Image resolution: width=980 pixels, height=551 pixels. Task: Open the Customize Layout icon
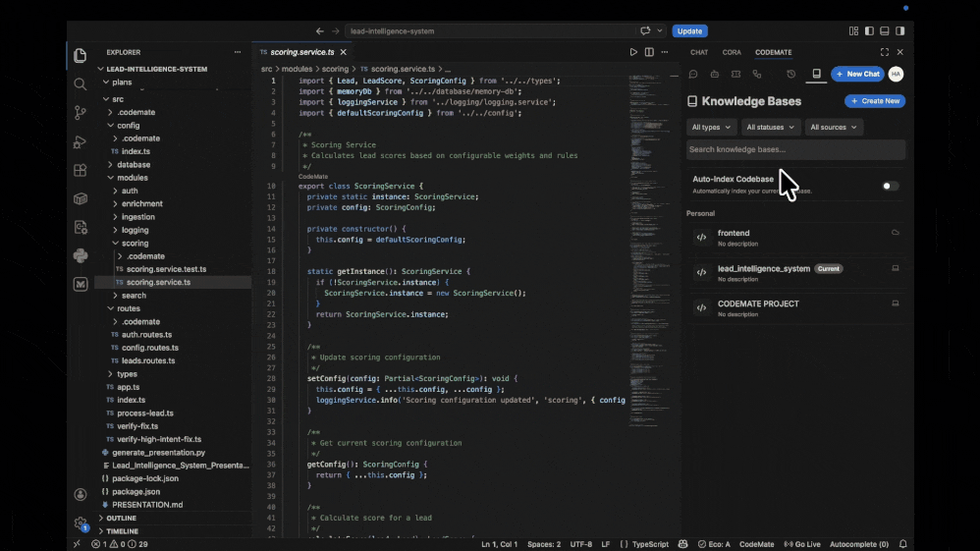coord(853,30)
